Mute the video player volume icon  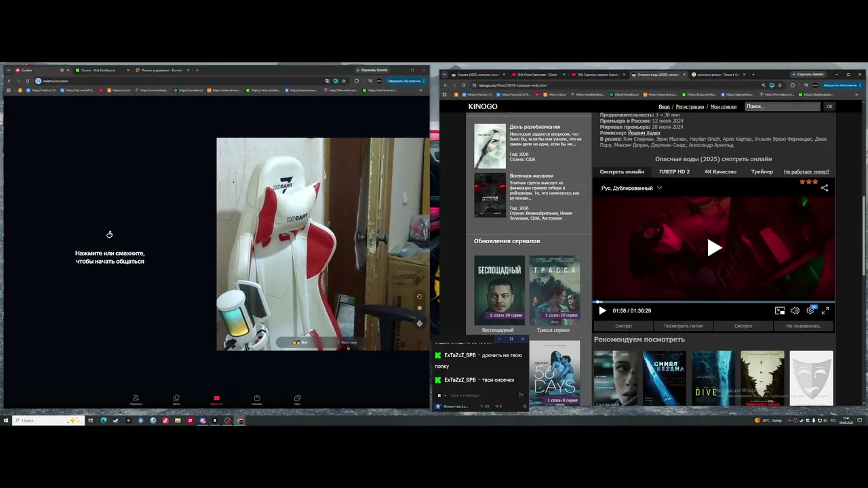click(795, 310)
